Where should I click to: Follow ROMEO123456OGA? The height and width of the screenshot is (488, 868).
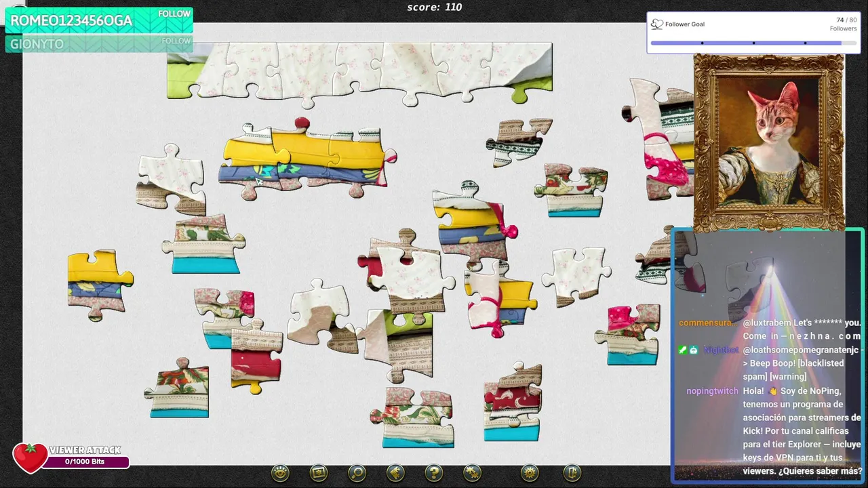(x=174, y=14)
